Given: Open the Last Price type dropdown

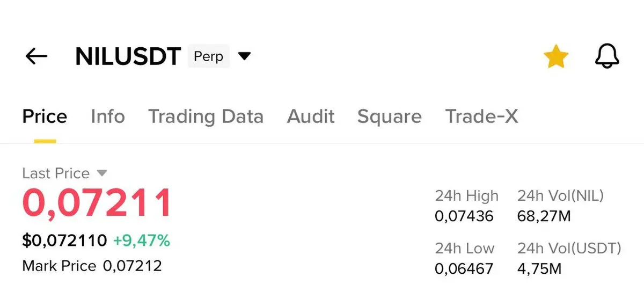Looking at the screenshot, I should coord(101,173).
